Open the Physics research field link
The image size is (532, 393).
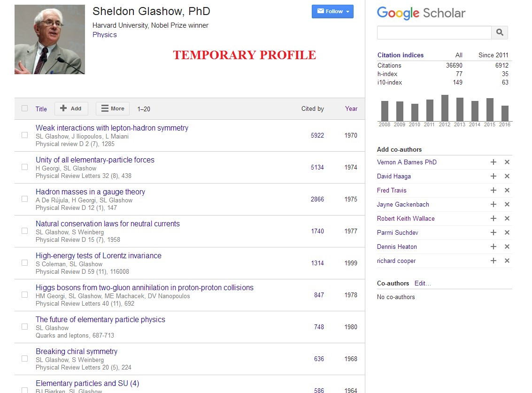pyautogui.click(x=105, y=35)
